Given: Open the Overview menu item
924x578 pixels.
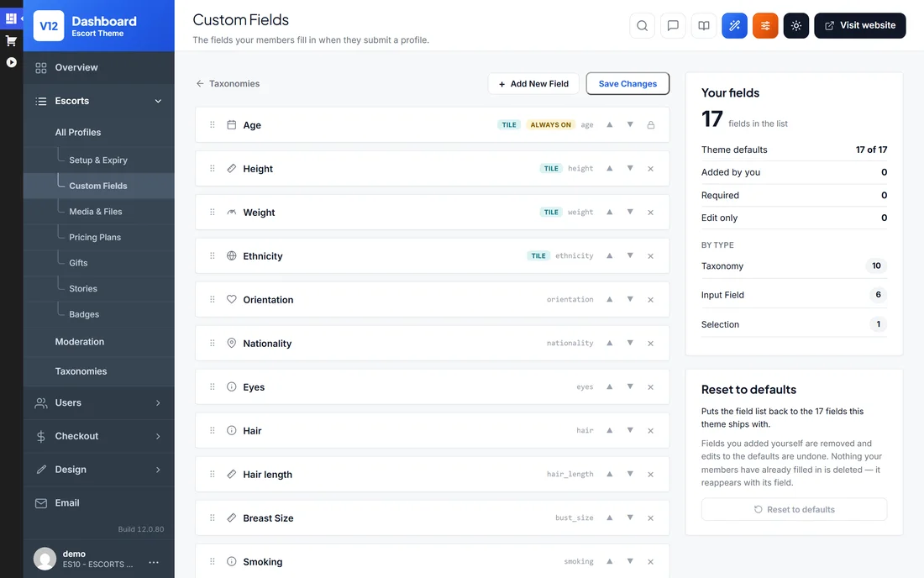Looking at the screenshot, I should [98, 67].
